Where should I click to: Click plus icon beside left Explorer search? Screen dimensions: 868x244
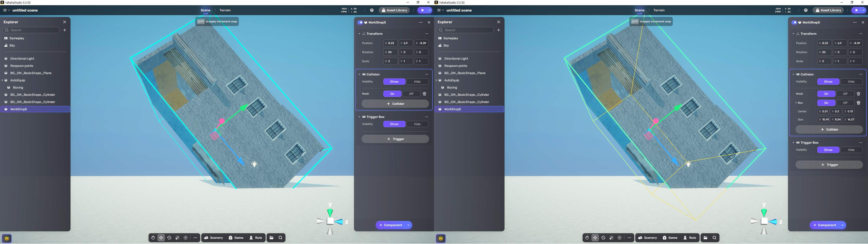[x=65, y=30]
